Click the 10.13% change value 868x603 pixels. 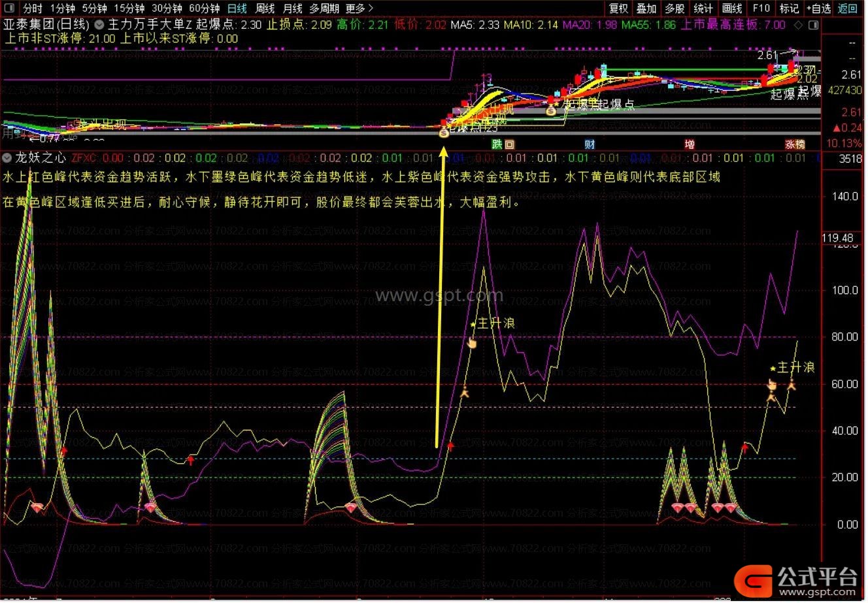(844, 143)
